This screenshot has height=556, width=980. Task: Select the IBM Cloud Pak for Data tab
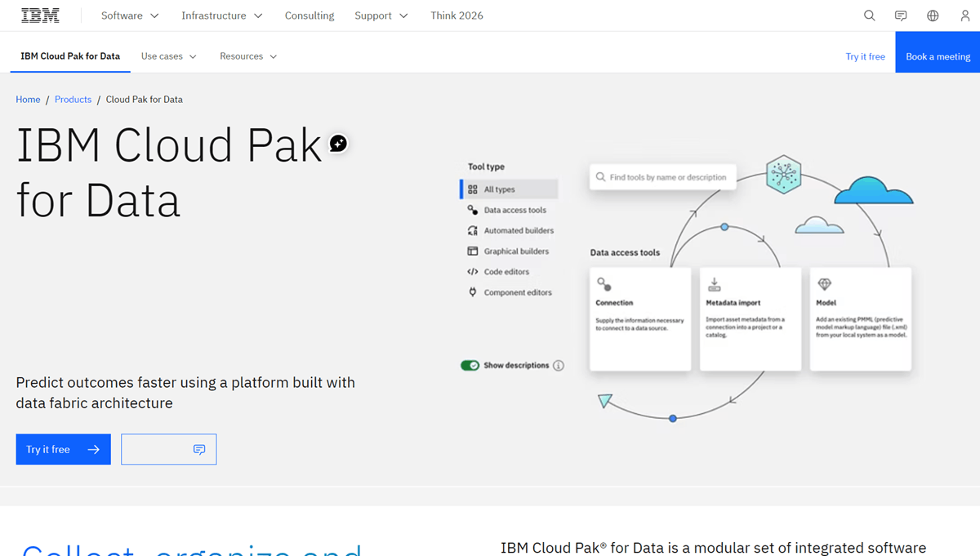[x=70, y=56]
